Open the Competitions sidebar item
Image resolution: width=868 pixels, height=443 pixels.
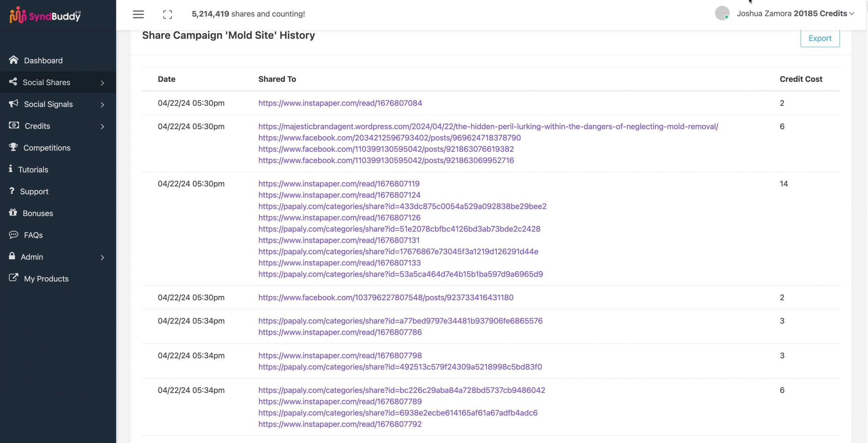click(47, 148)
